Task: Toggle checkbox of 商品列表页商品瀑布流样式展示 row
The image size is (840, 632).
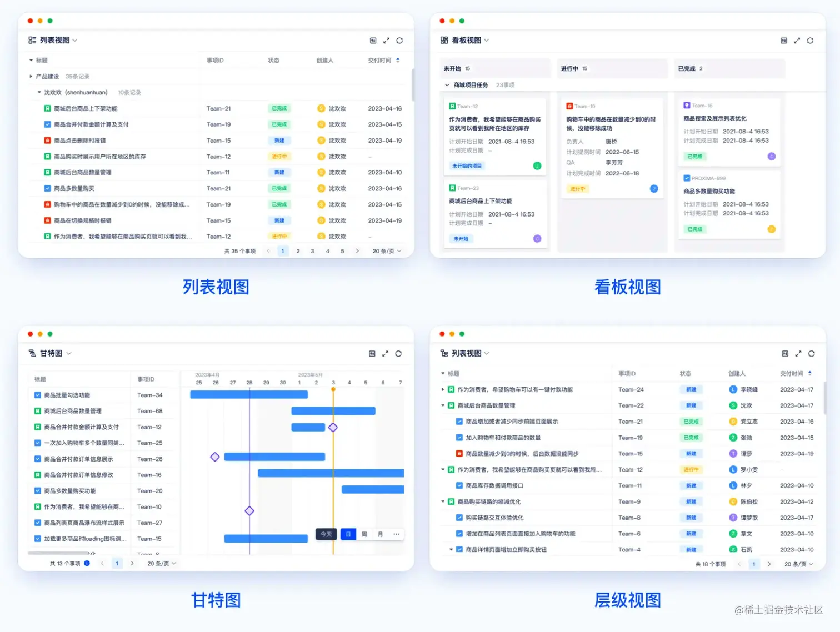Action: (x=38, y=523)
